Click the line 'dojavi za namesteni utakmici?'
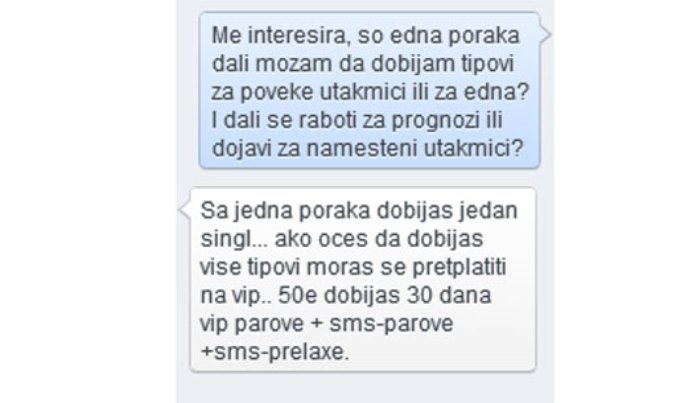Viewport: 700px width, 403px height. [x=367, y=149]
